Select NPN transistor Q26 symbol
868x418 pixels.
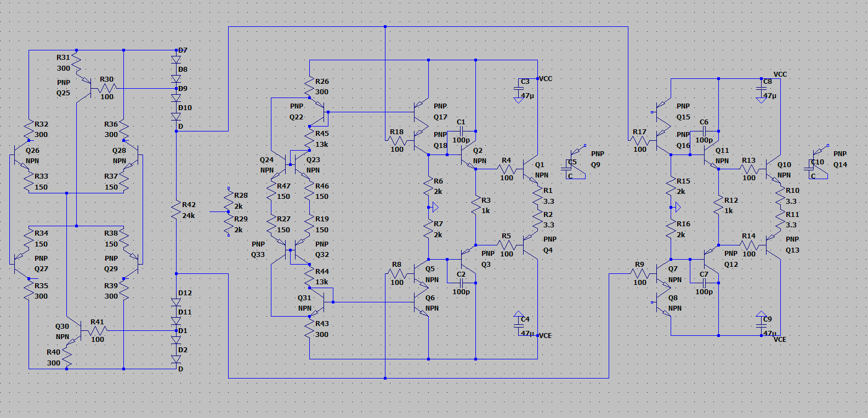pos(20,155)
